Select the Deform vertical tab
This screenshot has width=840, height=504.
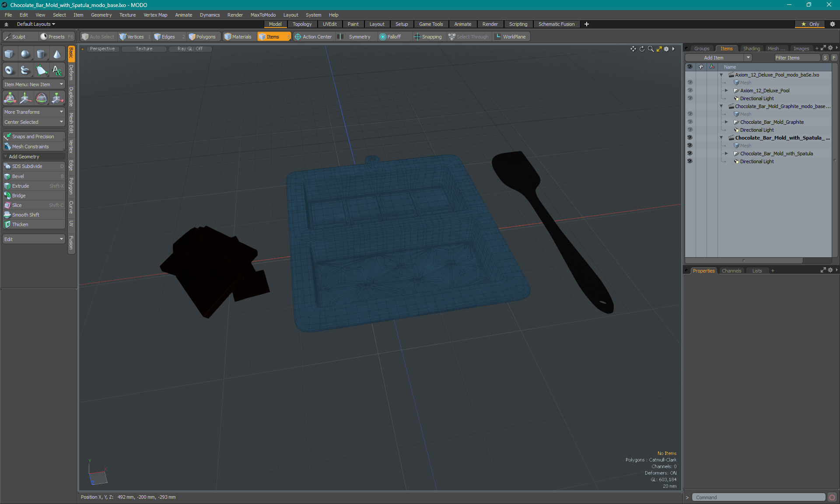(x=71, y=72)
